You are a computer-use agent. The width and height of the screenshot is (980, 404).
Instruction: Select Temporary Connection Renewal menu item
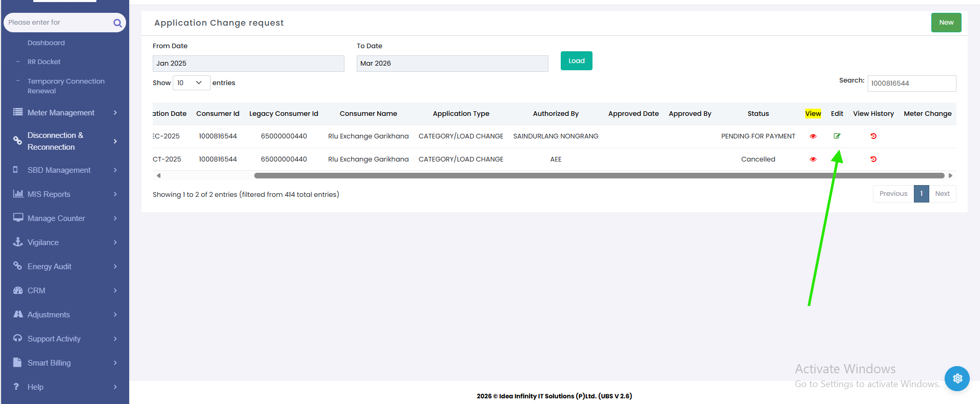coord(66,86)
